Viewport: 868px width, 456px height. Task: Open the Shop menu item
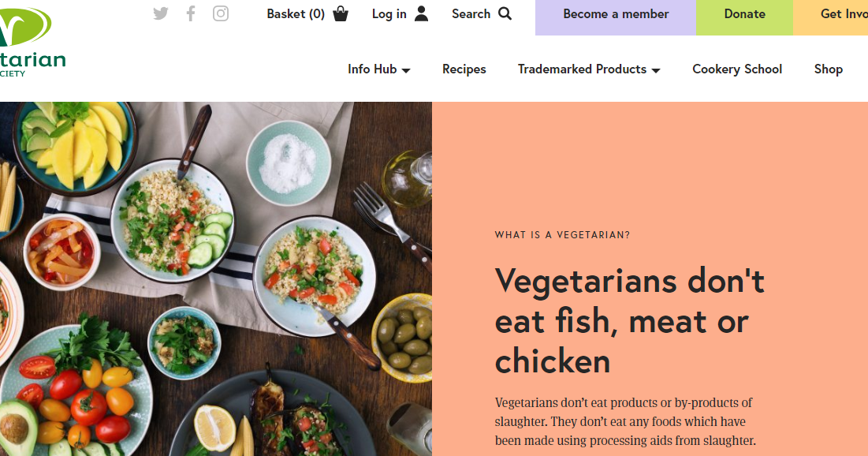828,69
